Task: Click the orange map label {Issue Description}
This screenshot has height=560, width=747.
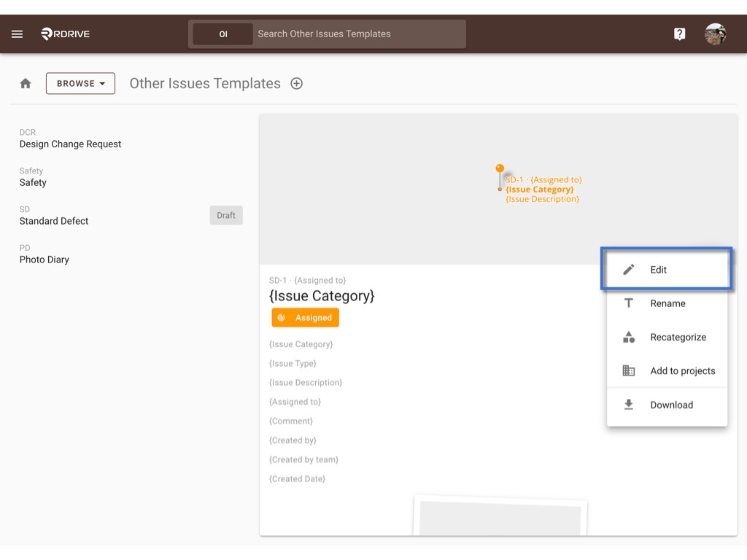Action: (542, 199)
